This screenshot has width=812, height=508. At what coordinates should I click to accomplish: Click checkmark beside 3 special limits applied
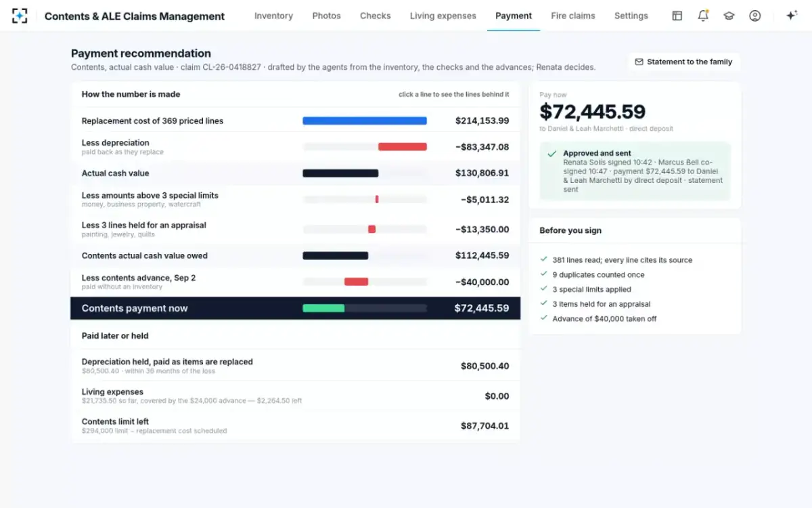tap(544, 289)
